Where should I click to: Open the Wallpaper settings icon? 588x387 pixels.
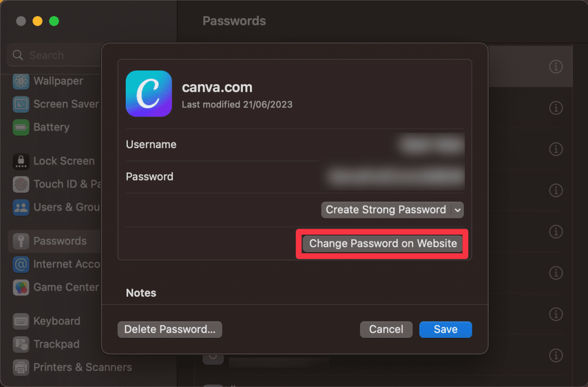[x=21, y=81]
